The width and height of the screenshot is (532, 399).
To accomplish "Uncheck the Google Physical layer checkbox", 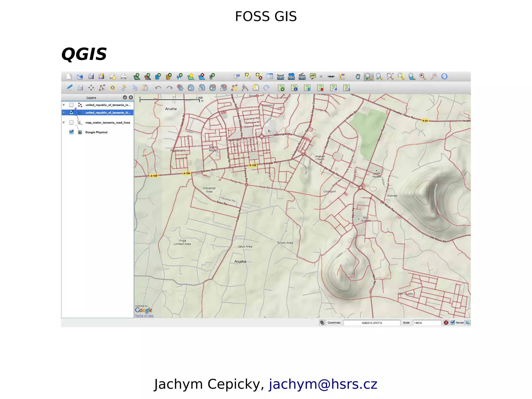I will [71, 132].
